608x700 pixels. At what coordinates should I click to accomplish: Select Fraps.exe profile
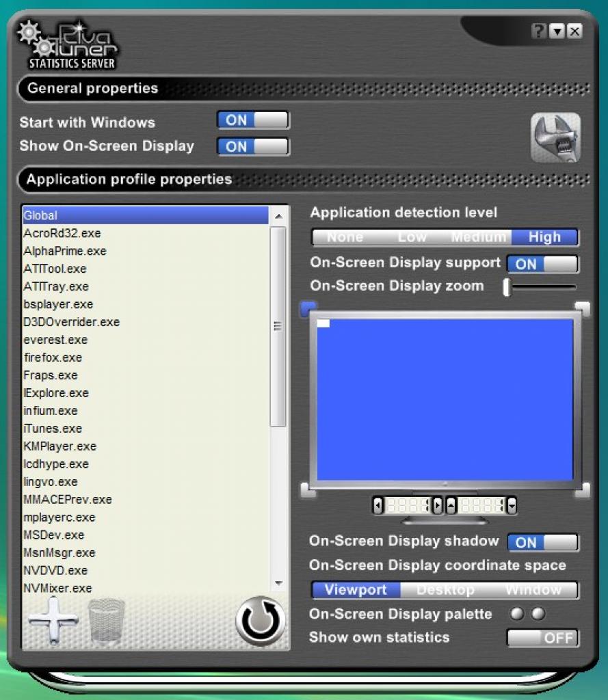click(x=146, y=375)
